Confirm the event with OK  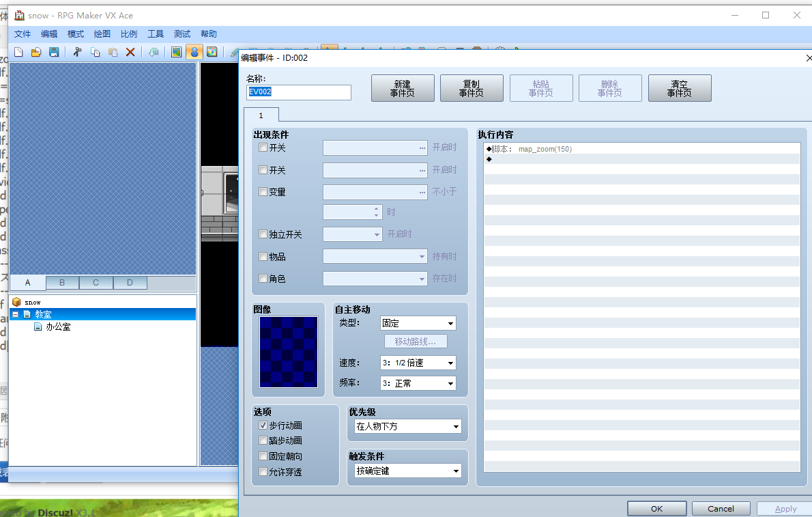point(656,509)
